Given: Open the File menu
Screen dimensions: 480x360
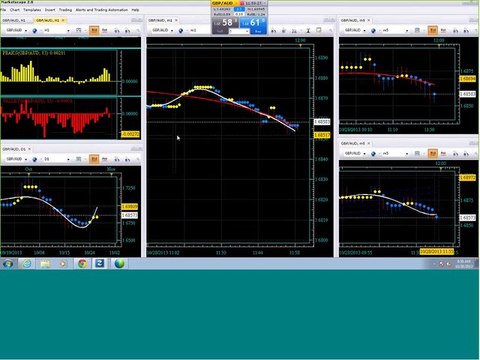Looking at the screenshot, I should coord(3,10).
